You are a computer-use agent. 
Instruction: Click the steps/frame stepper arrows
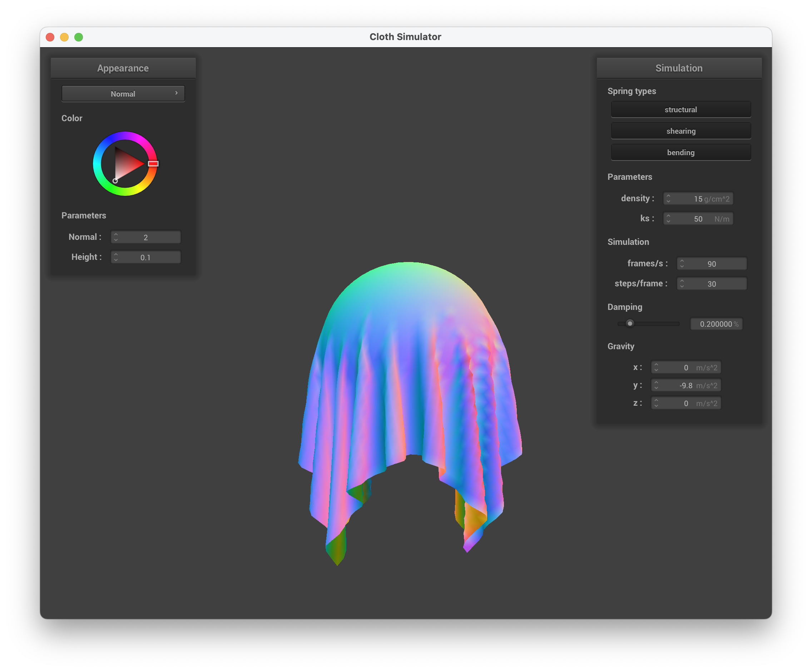coord(682,284)
